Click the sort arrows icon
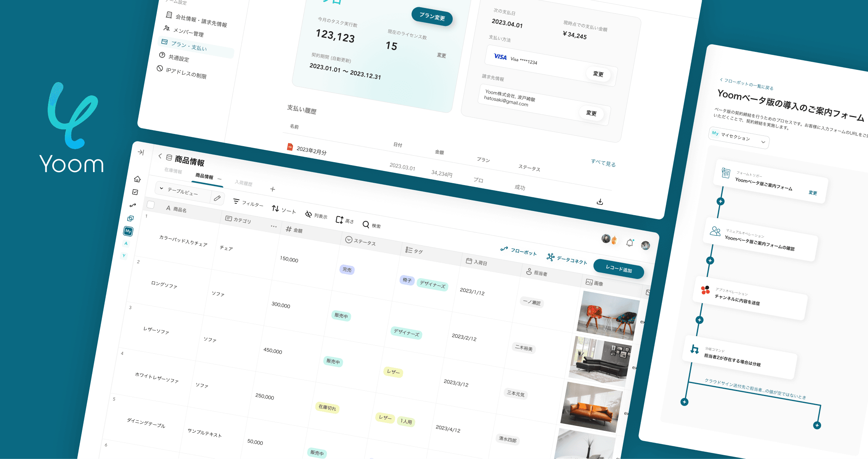The width and height of the screenshot is (868, 459). (275, 208)
